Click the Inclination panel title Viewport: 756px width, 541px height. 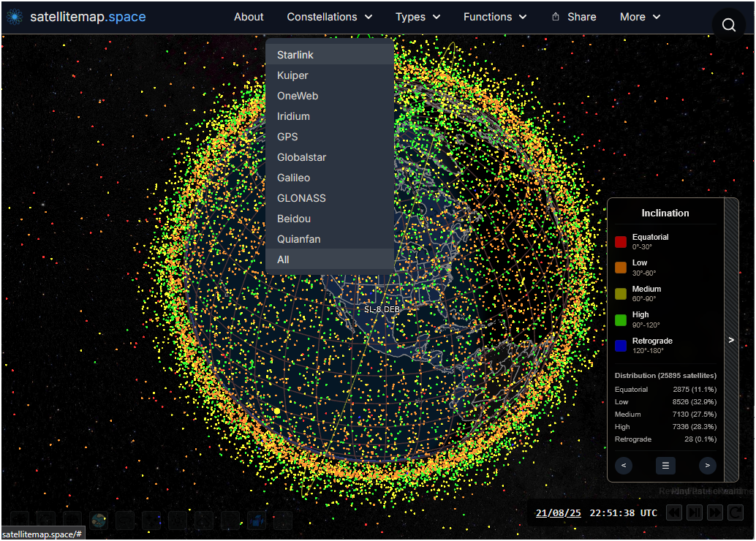665,213
